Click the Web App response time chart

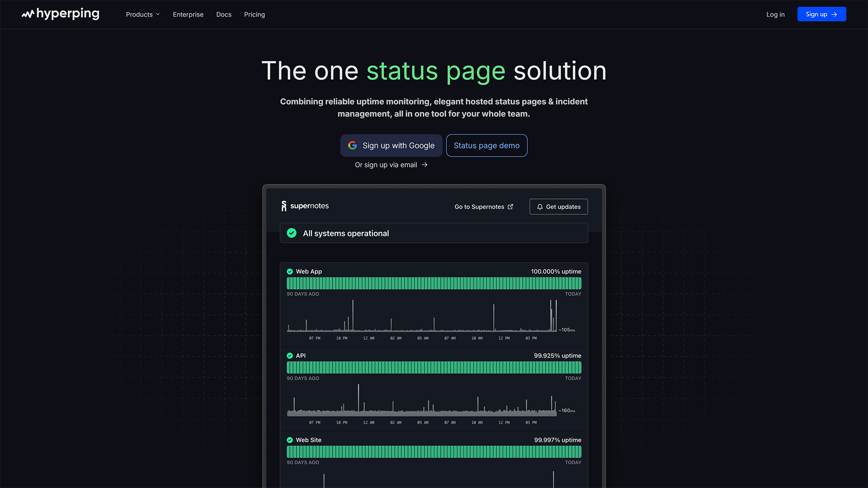click(x=422, y=316)
